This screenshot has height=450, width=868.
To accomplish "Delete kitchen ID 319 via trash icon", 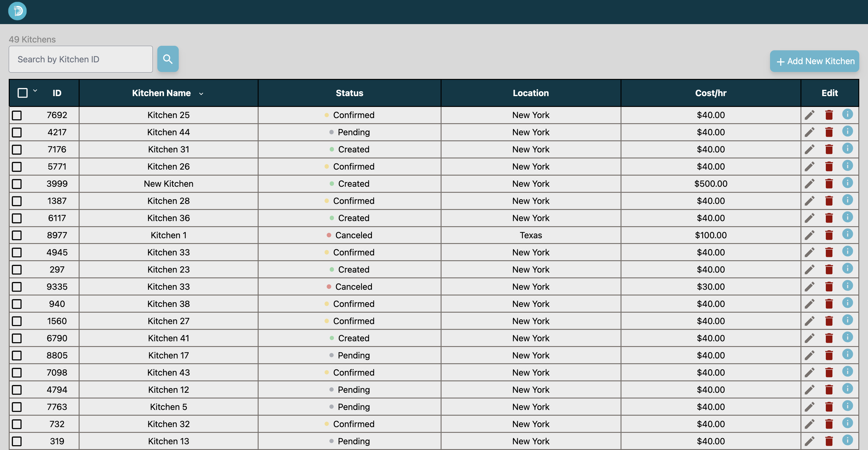I will click(829, 441).
